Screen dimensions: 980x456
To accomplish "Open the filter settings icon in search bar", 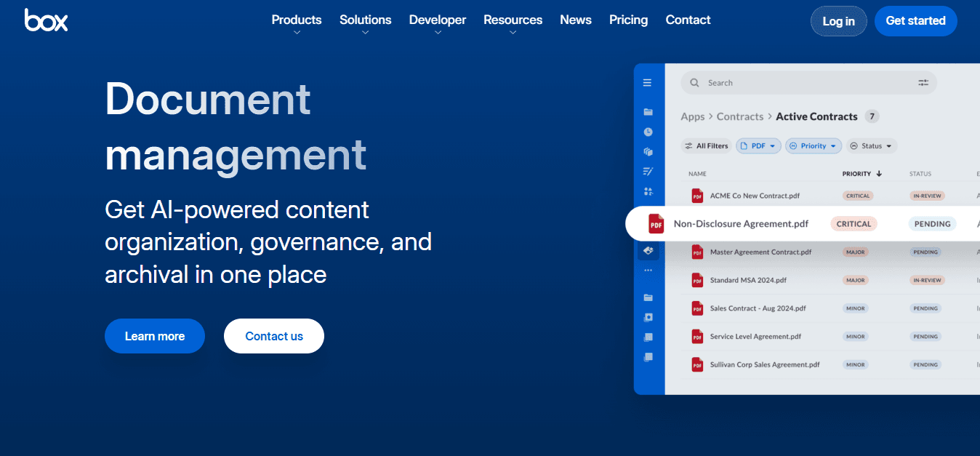I will pos(923,82).
